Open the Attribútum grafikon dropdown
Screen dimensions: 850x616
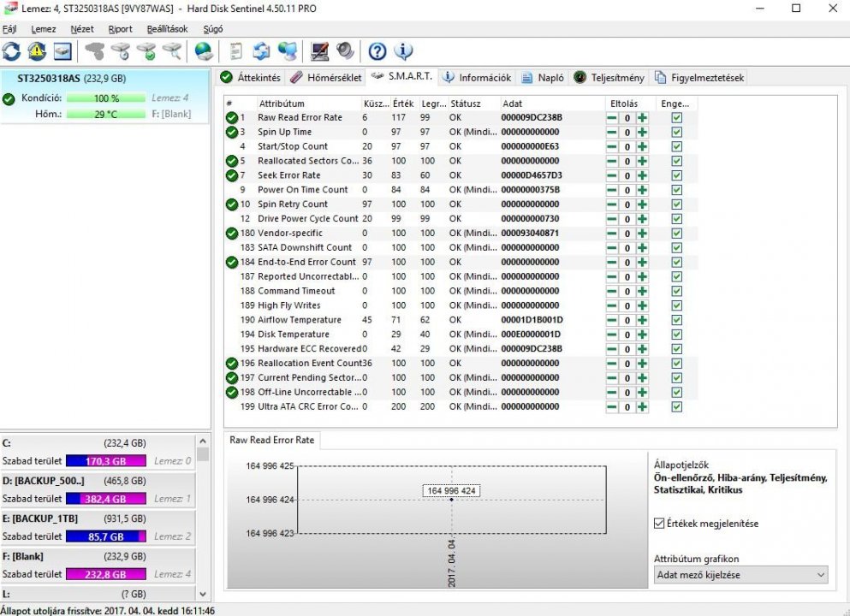pyautogui.click(x=740, y=575)
